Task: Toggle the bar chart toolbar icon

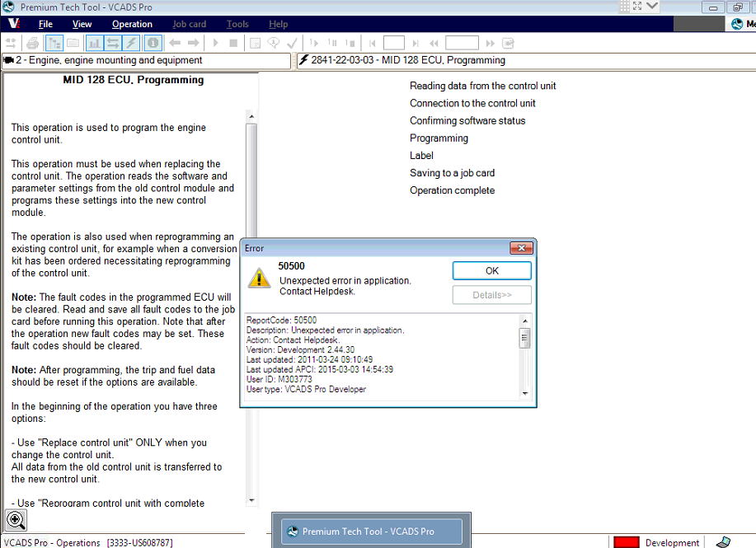Action: pos(95,44)
